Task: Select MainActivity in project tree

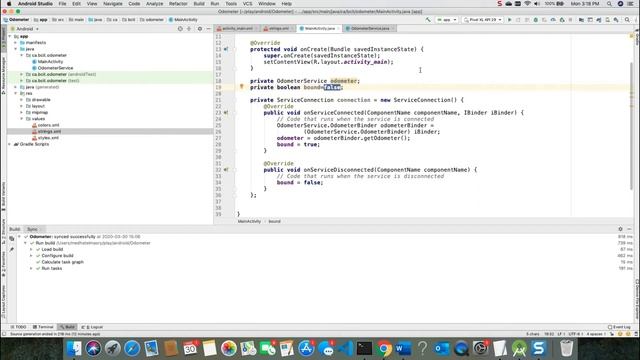Action: [50, 62]
